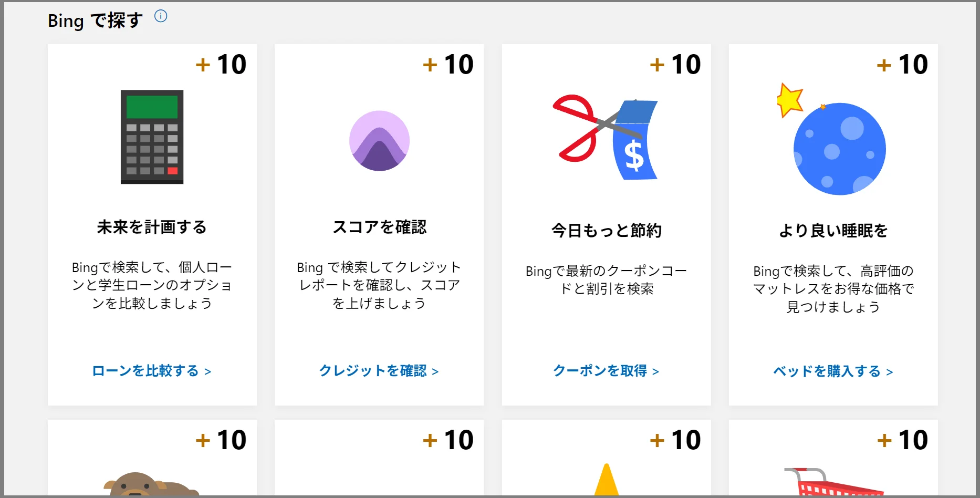Click the 未来を計画する card title
This screenshot has height=498, width=980.
(x=152, y=227)
